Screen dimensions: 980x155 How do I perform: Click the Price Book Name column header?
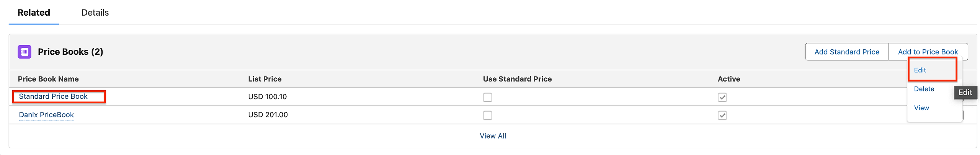click(48, 79)
